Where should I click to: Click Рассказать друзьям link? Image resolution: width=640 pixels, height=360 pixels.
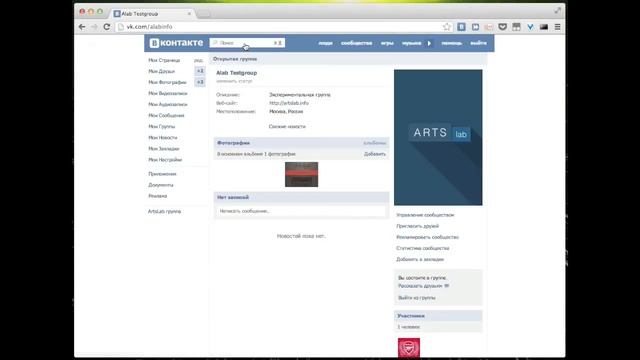(x=423, y=286)
